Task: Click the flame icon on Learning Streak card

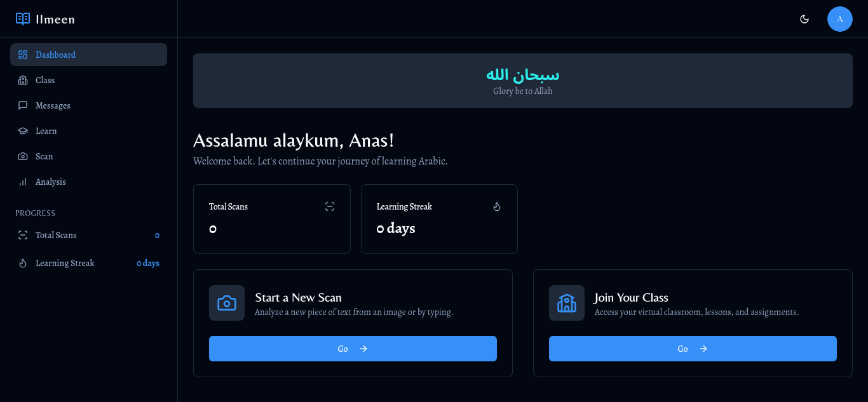Action: click(497, 206)
